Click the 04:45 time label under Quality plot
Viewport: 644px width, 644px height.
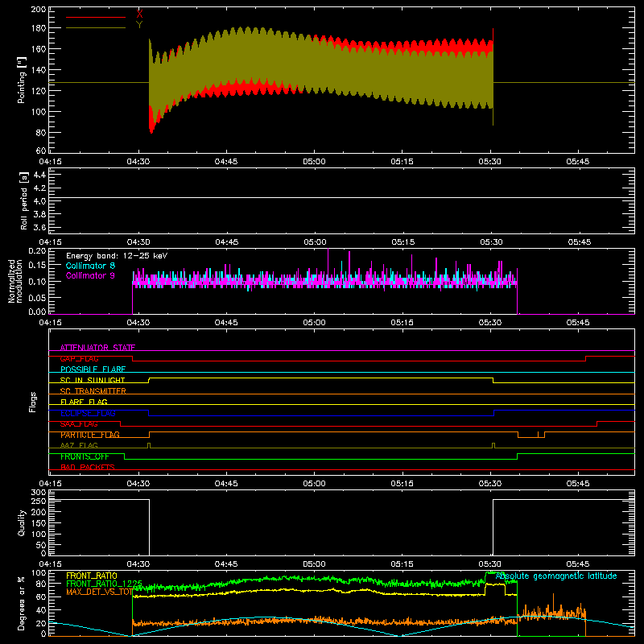(x=226, y=564)
